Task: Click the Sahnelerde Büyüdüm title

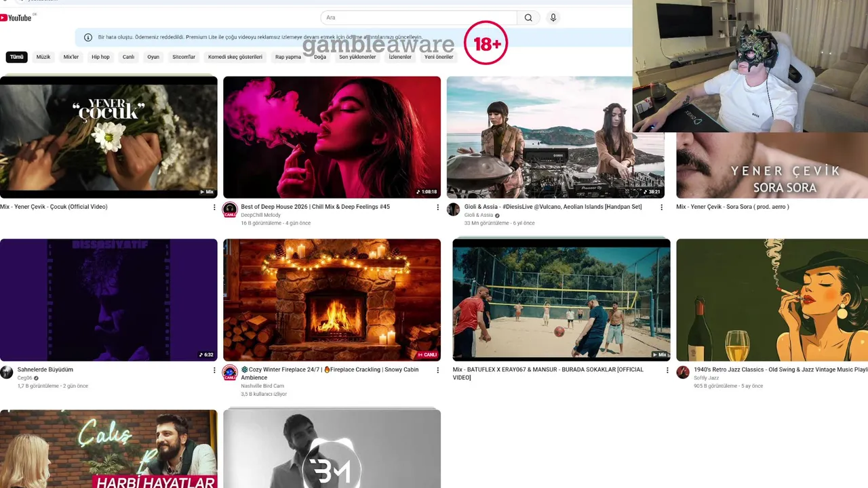Action: [x=45, y=369]
